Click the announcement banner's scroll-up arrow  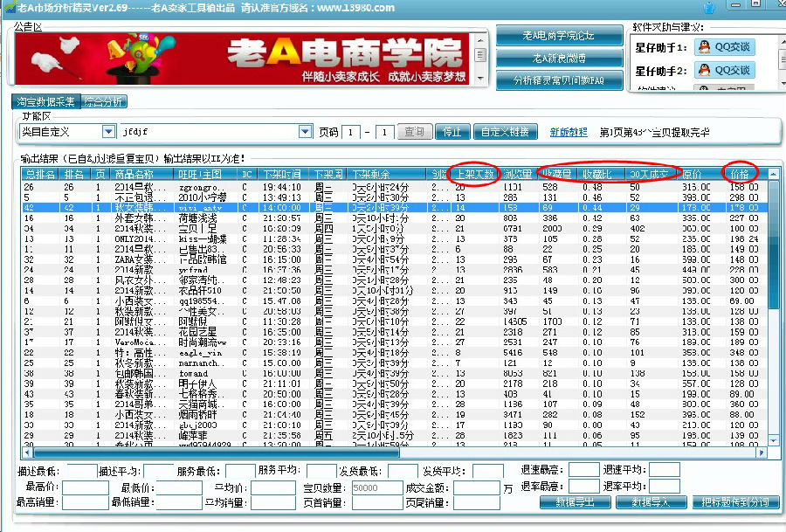[480, 39]
